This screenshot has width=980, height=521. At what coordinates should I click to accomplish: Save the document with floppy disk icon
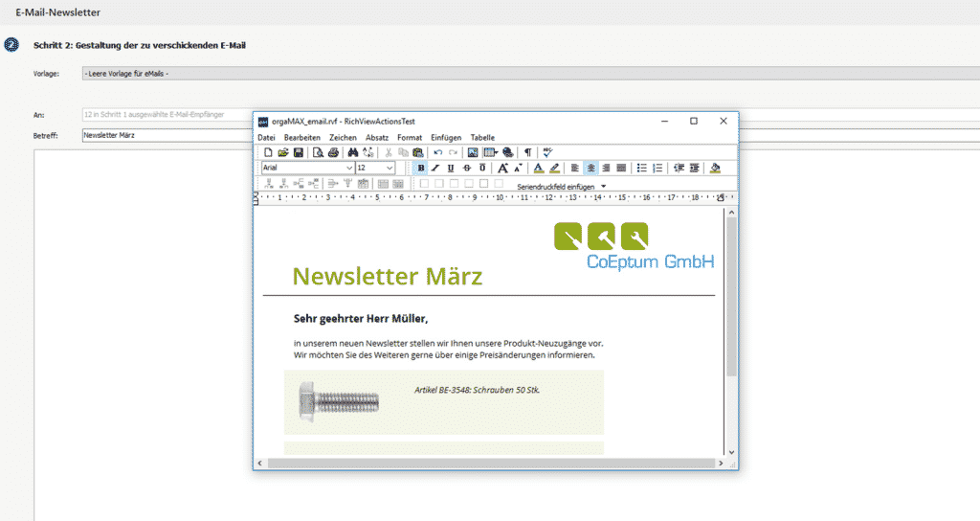coord(299,152)
